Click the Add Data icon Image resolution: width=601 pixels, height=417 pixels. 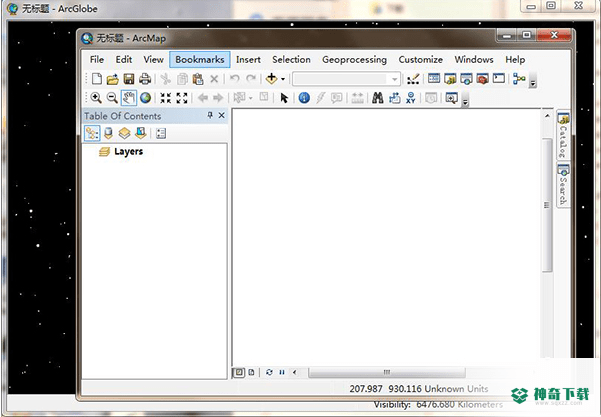click(271, 79)
